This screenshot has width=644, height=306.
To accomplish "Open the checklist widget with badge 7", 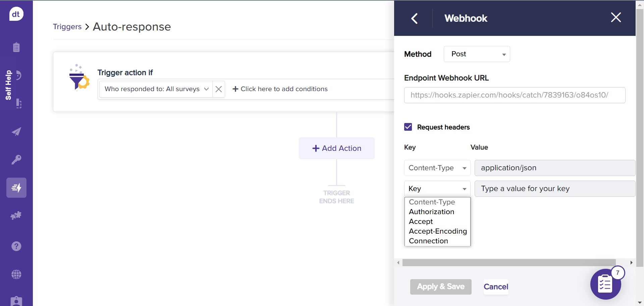I will [605, 284].
